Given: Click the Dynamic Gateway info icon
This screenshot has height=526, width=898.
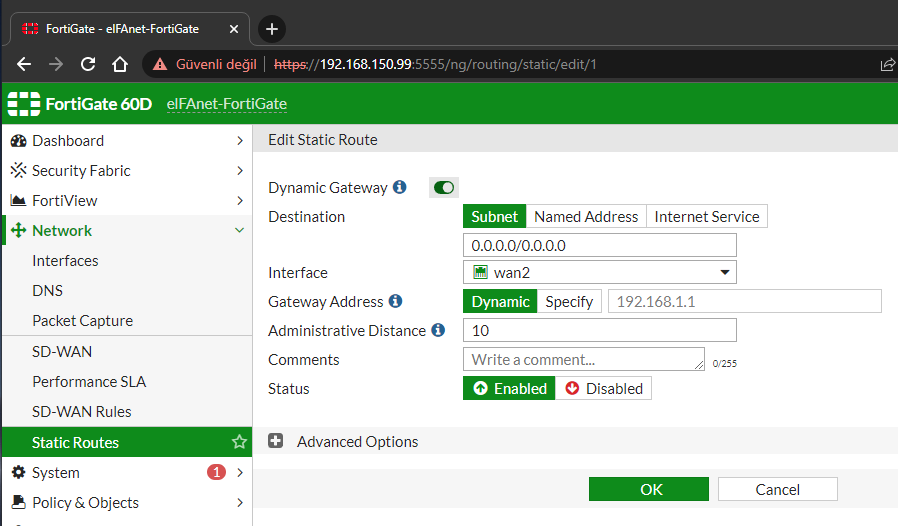Looking at the screenshot, I should pos(400,188).
